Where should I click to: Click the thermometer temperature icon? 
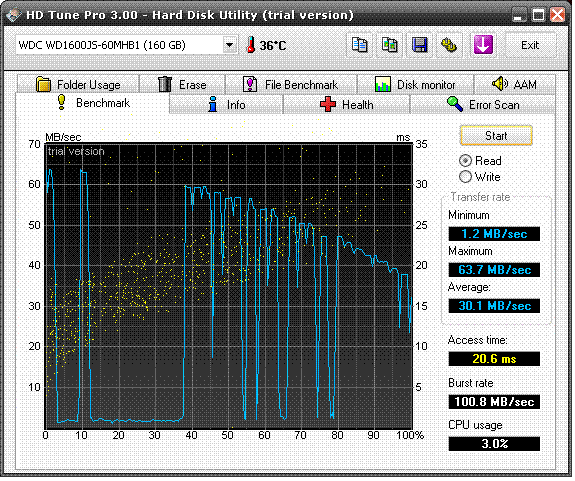tap(251, 45)
